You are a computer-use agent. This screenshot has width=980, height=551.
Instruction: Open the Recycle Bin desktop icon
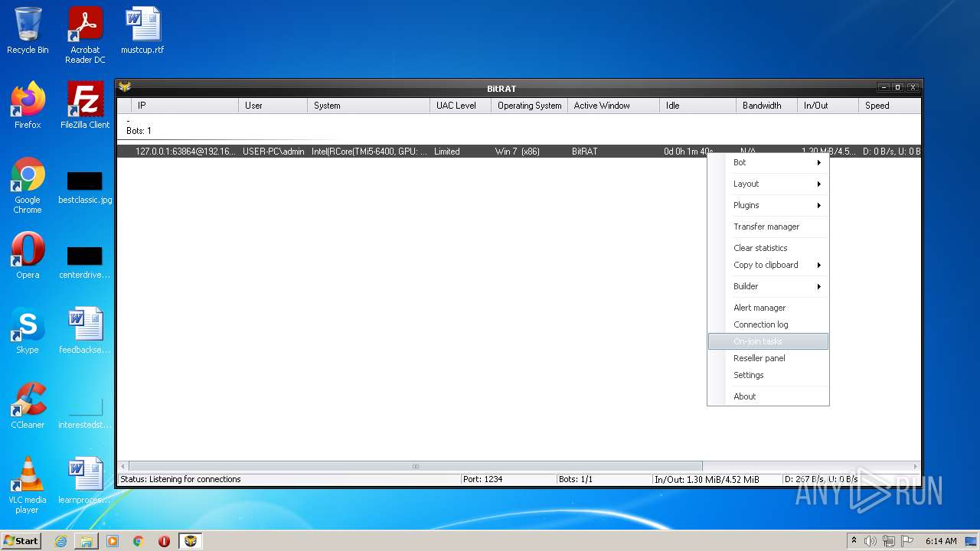coord(28,31)
